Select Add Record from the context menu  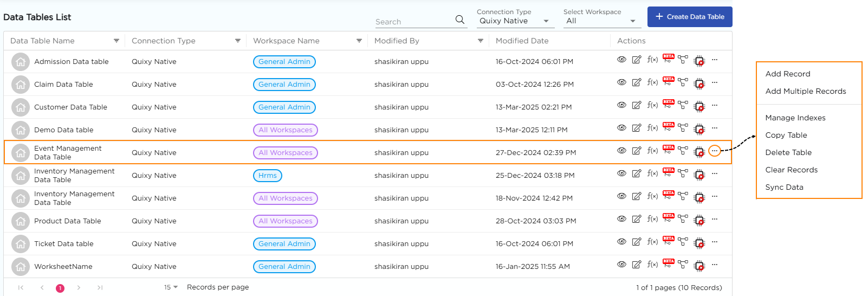(x=787, y=74)
